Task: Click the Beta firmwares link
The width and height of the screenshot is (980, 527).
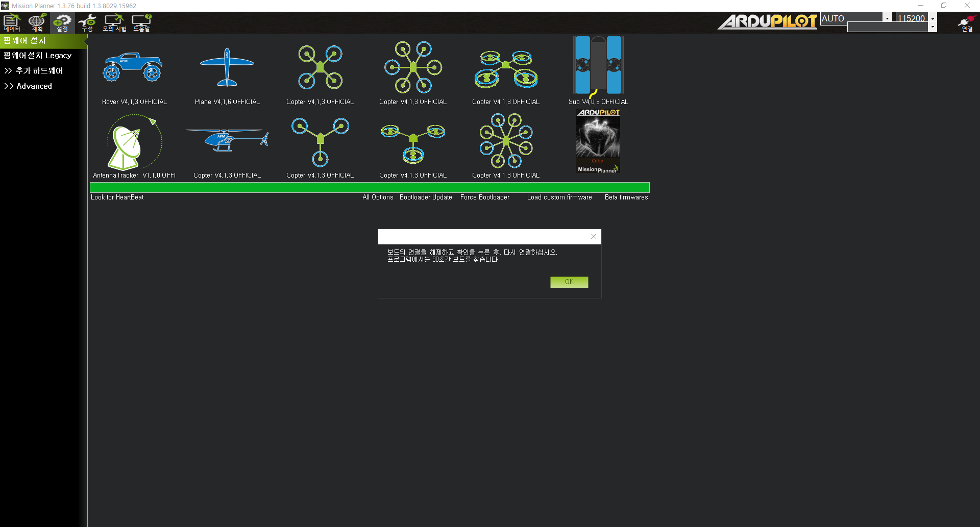Action: (x=626, y=197)
